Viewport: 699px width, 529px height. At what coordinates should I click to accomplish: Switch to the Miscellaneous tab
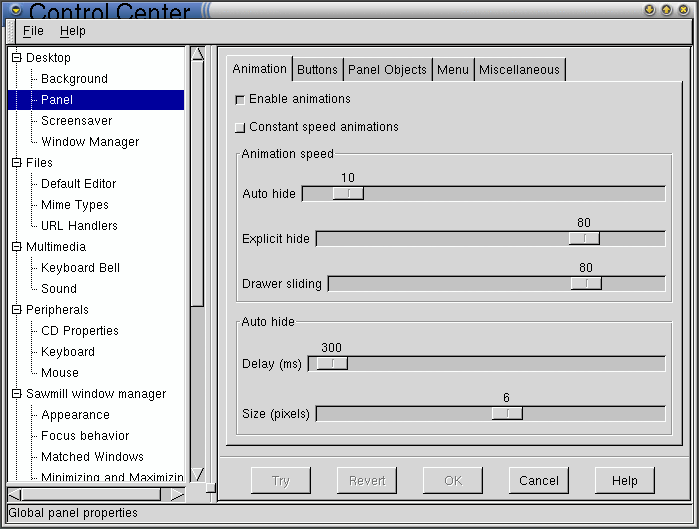point(519,70)
